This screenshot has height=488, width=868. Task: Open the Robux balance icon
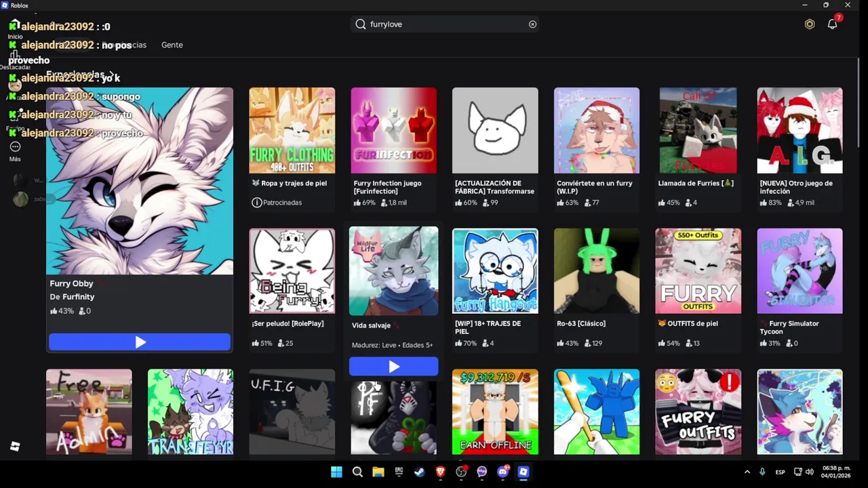(810, 24)
